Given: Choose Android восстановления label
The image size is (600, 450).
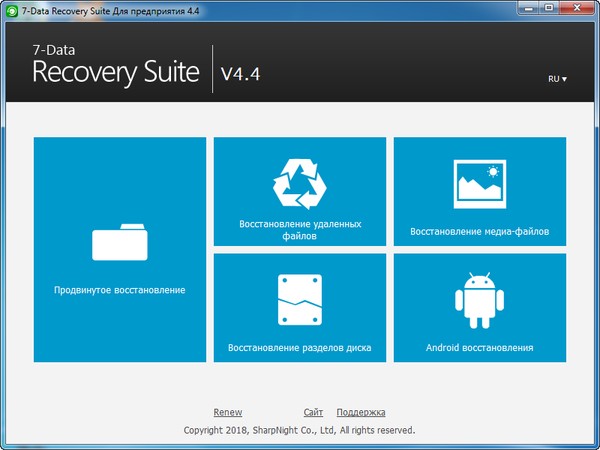Looking at the screenshot, I should (479, 348).
